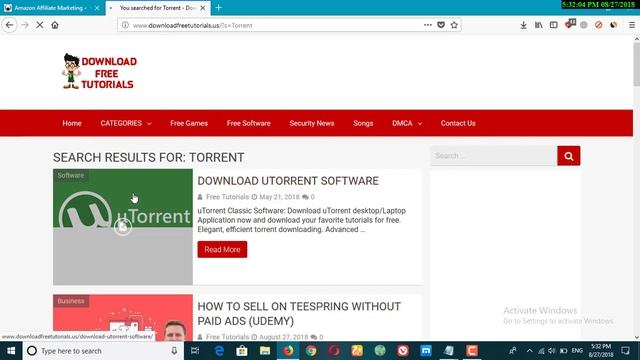Viewport: 640px width, 360px height.
Task: Open the Firefox hamburger menu
Action: [631, 25]
